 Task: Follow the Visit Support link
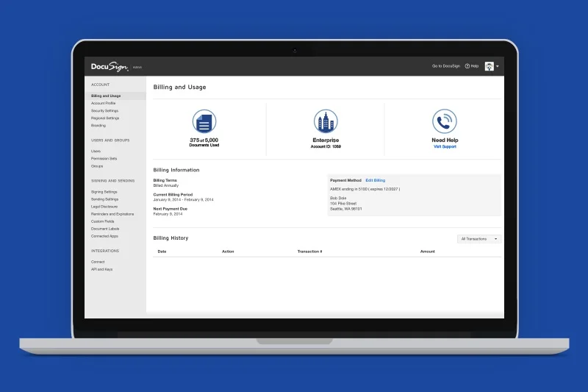pos(445,146)
